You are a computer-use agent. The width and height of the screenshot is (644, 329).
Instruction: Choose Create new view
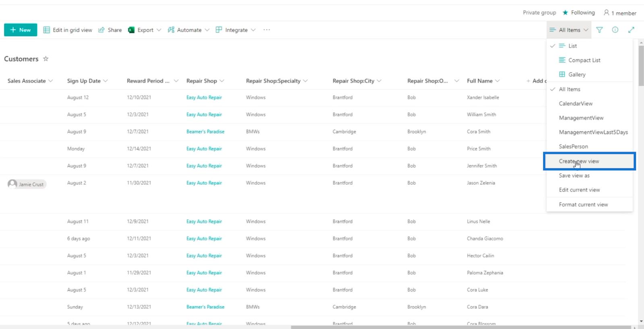coord(590,161)
